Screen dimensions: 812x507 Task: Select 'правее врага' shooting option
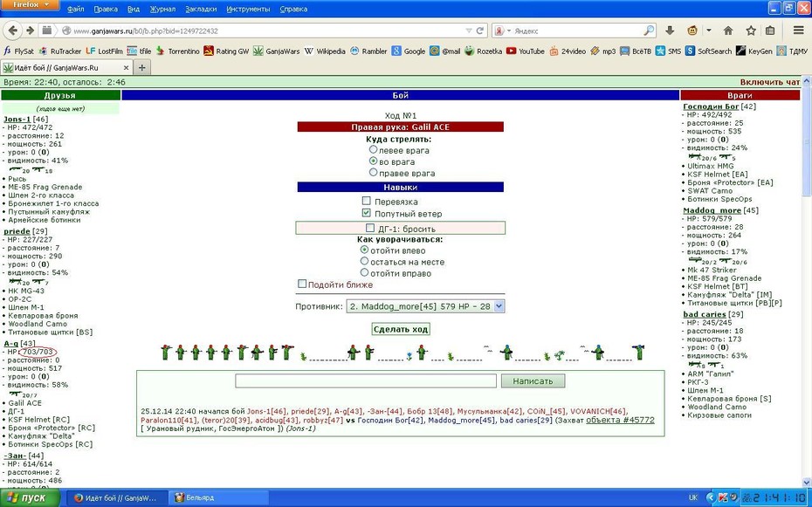tap(373, 172)
